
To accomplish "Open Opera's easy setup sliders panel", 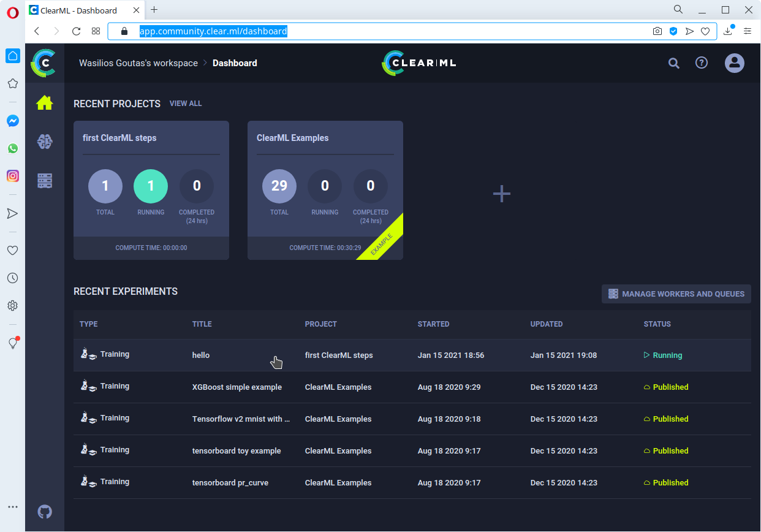I will tap(748, 31).
